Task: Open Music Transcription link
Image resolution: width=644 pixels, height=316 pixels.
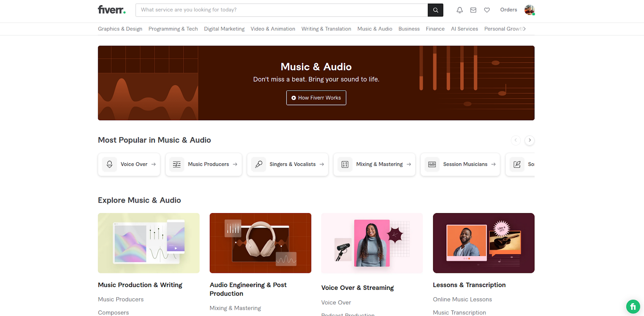Action: pyautogui.click(x=460, y=313)
